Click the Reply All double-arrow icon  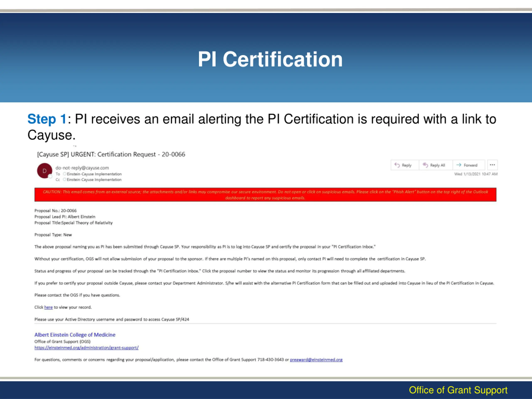point(425,165)
